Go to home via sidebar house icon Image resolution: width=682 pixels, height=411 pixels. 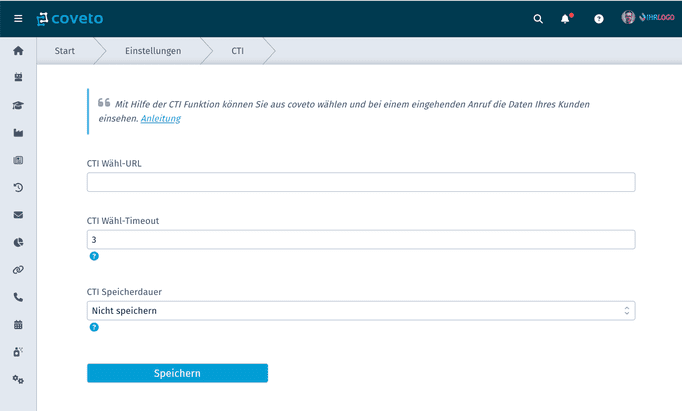coord(18,50)
